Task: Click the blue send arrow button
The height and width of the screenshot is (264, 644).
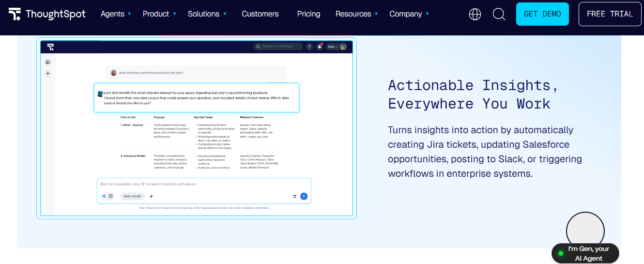Action: tap(304, 196)
